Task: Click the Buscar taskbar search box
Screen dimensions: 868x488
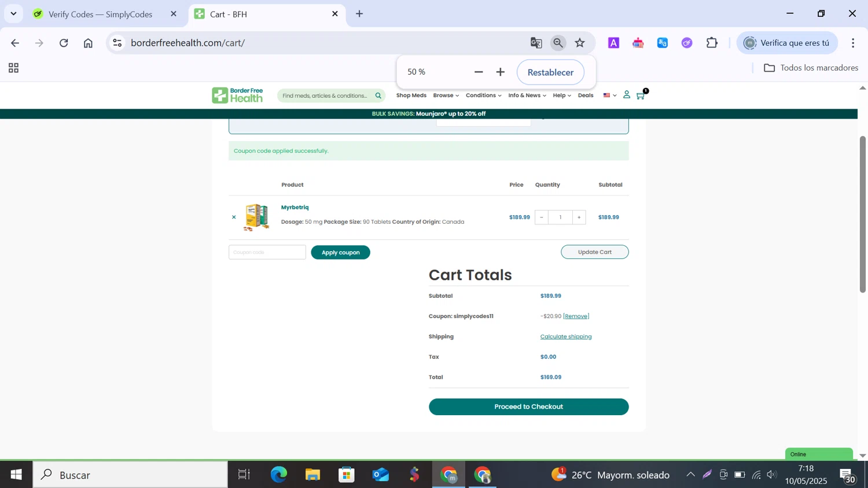Action: click(130, 475)
